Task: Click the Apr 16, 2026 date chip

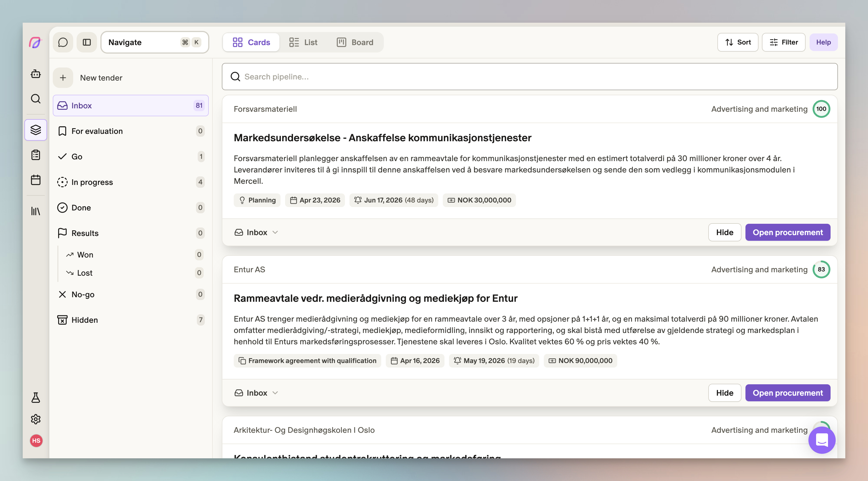Action: point(415,361)
